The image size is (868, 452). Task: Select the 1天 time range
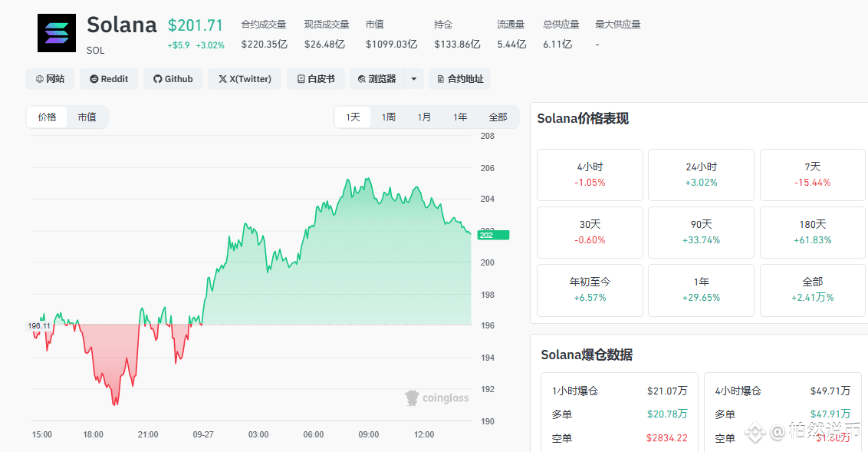353,117
